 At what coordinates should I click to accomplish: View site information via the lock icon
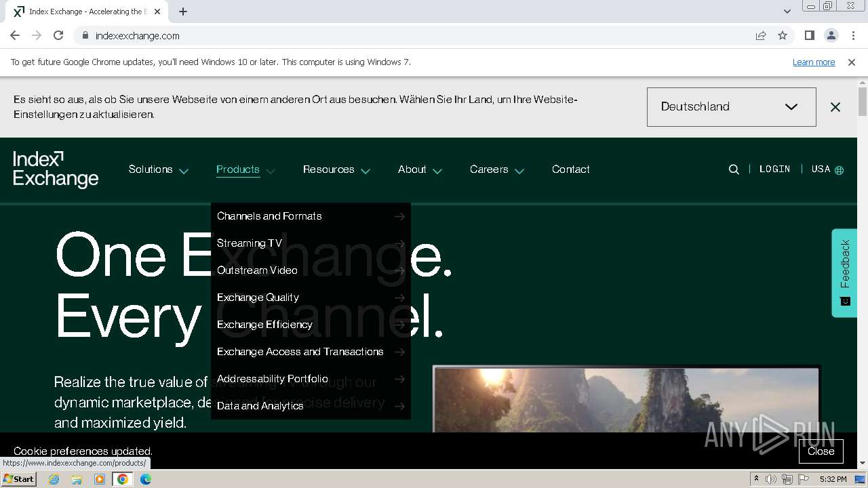(x=85, y=35)
